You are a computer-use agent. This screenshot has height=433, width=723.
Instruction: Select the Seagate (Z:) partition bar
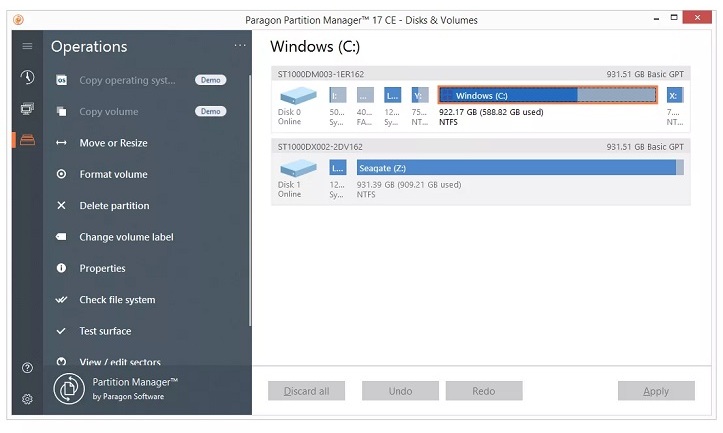(x=520, y=168)
